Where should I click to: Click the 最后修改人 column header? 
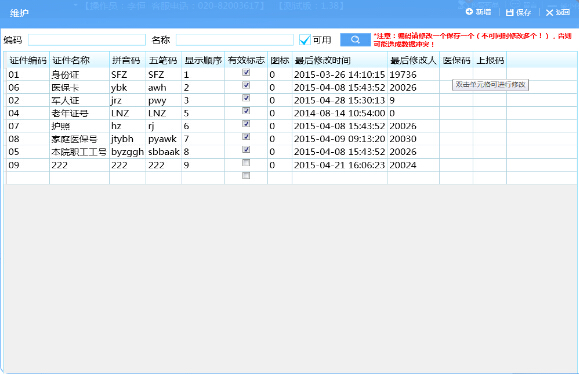point(413,61)
